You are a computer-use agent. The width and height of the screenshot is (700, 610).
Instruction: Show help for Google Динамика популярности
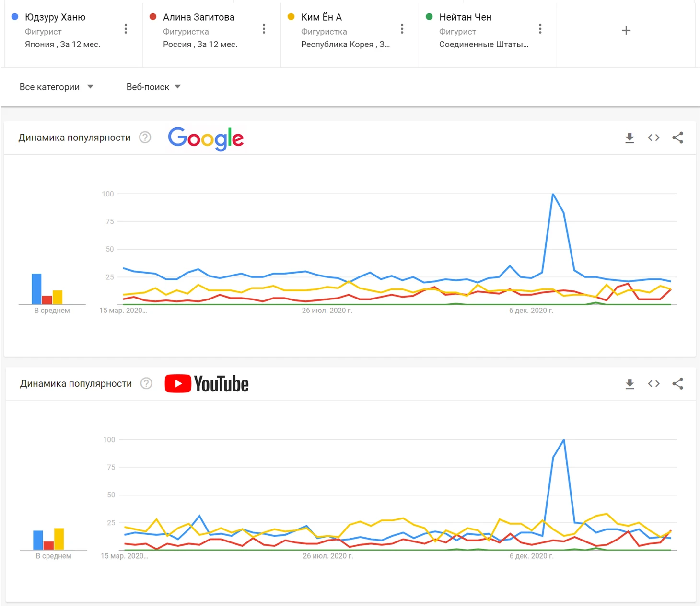point(145,138)
